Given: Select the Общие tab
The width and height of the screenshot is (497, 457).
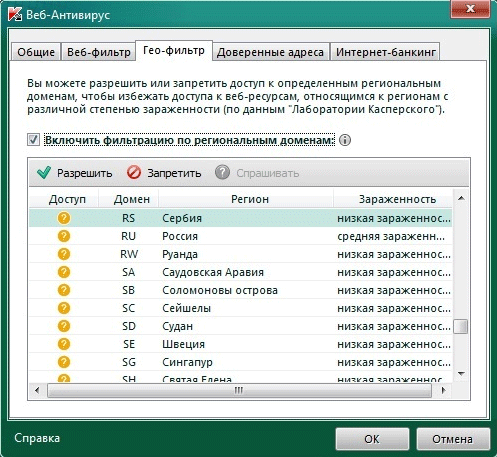Looking at the screenshot, I should [x=36, y=52].
